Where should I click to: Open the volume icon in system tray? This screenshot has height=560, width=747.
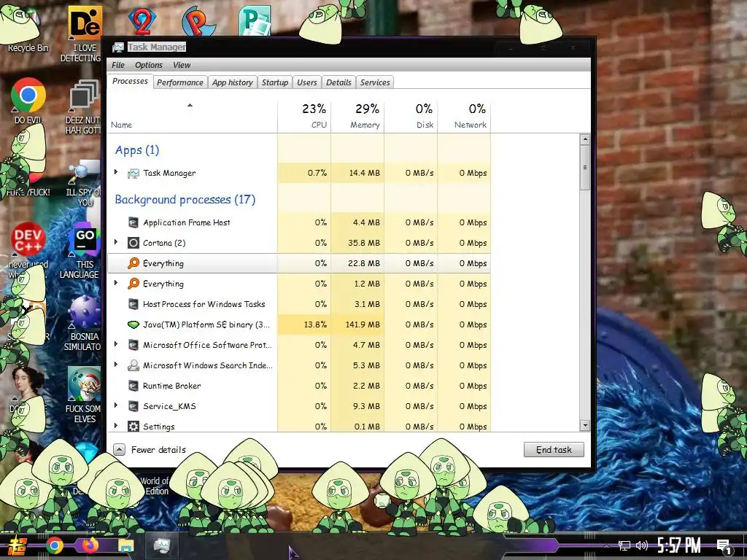[642, 545]
